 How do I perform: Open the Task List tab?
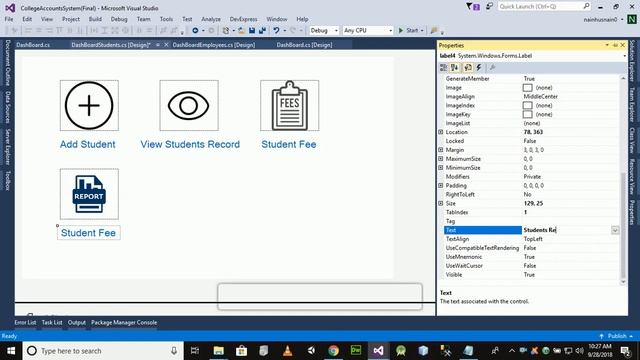pyautogui.click(x=52, y=322)
